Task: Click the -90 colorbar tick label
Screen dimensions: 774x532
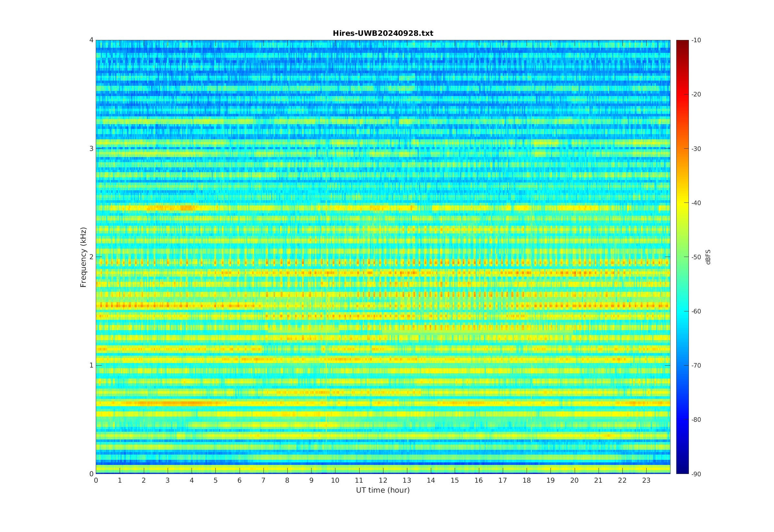Action: pos(696,474)
